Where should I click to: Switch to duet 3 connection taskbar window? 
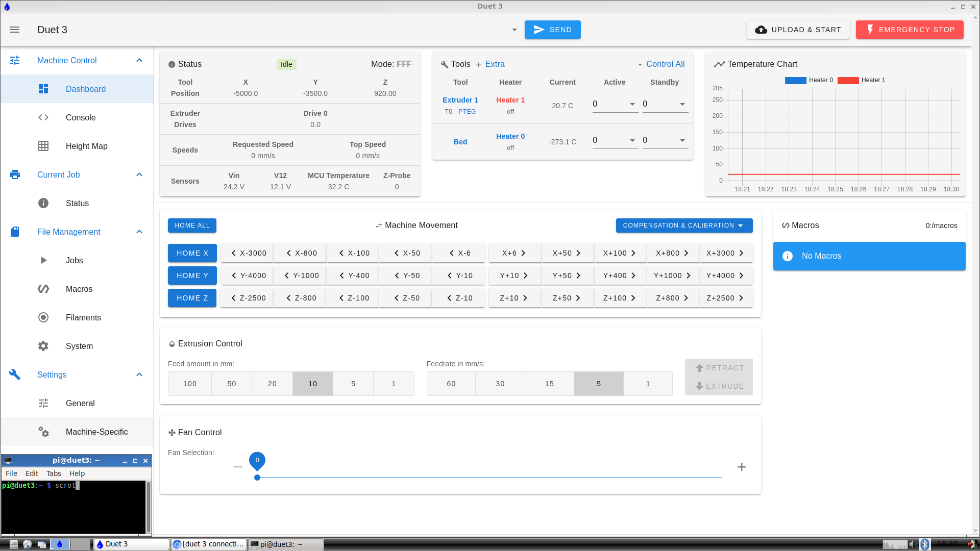[x=209, y=544]
